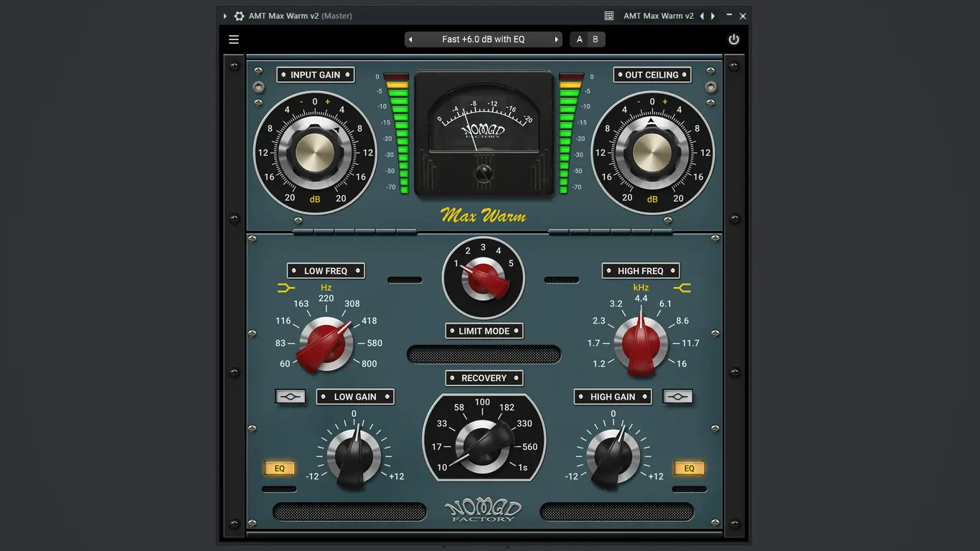Viewport: 980px width, 551px height.
Task: Click the Out Ceiling knob
Action: (x=652, y=153)
